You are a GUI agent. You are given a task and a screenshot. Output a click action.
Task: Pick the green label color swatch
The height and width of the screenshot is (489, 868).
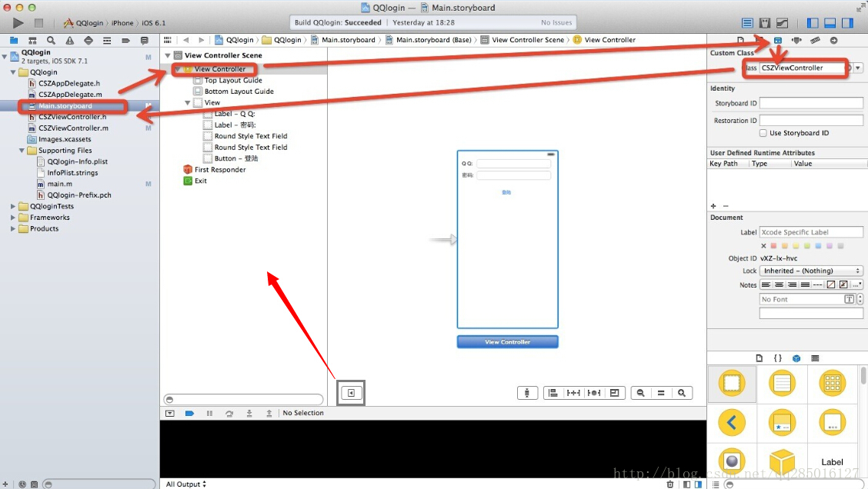(x=807, y=245)
